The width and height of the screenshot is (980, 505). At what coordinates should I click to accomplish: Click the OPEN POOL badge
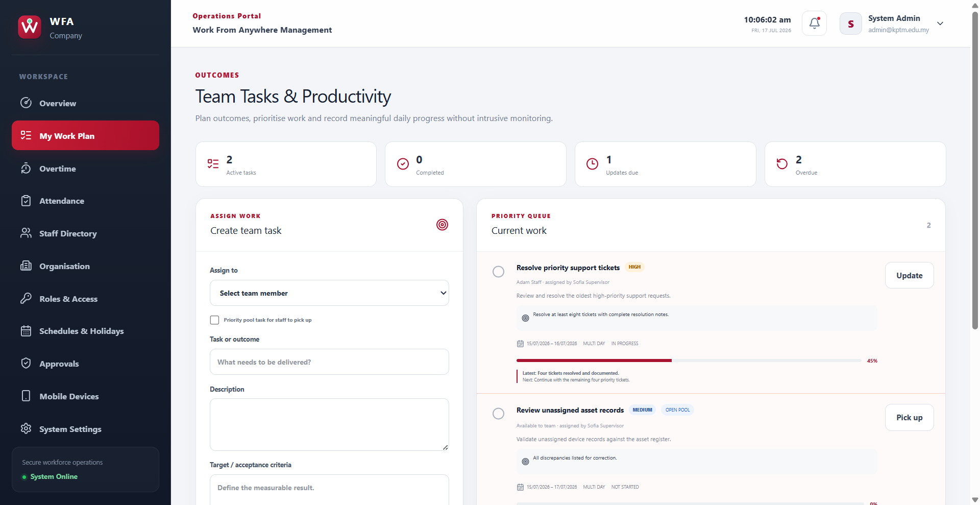(x=677, y=410)
